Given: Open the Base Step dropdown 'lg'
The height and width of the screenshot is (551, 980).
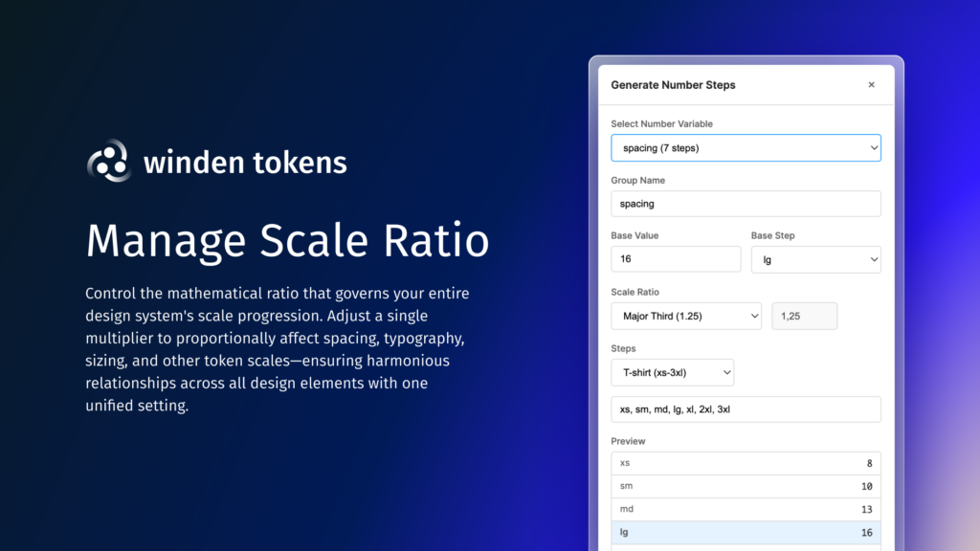Looking at the screenshot, I should tap(815, 259).
